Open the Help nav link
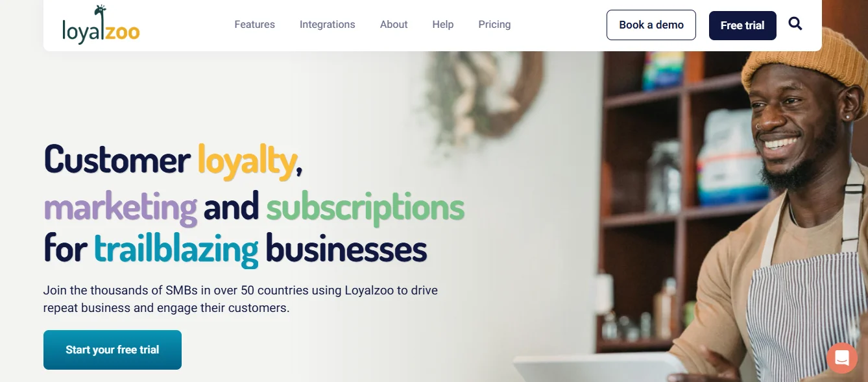 (x=442, y=25)
